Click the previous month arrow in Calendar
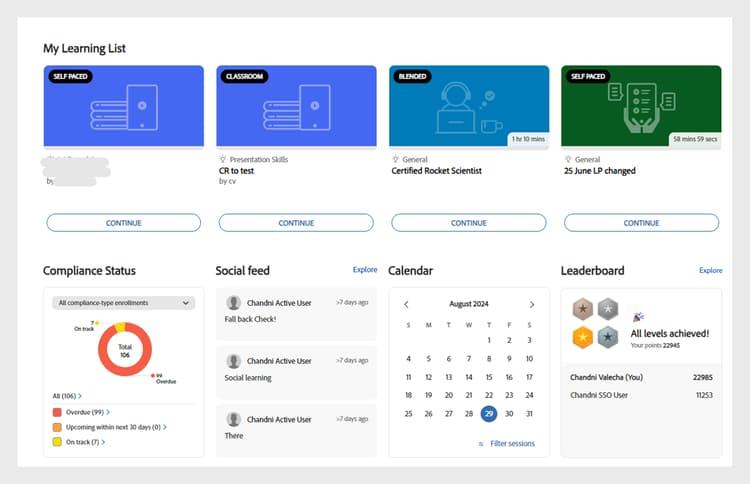This screenshot has width=750, height=484. 406,304
